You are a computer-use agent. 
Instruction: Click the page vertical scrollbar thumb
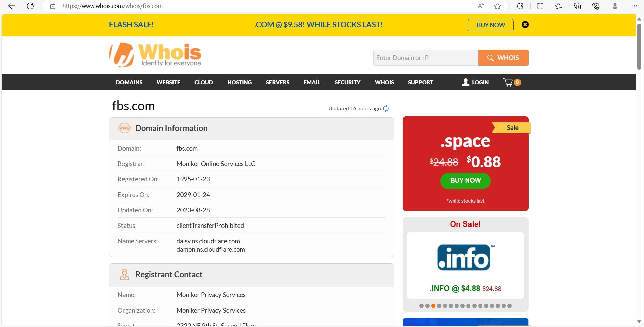[639, 46]
